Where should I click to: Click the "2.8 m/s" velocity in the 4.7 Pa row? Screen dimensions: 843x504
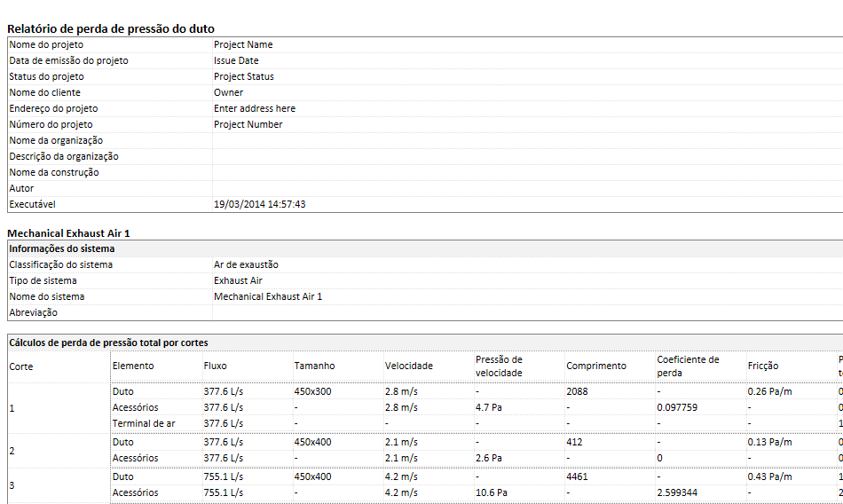click(x=401, y=407)
